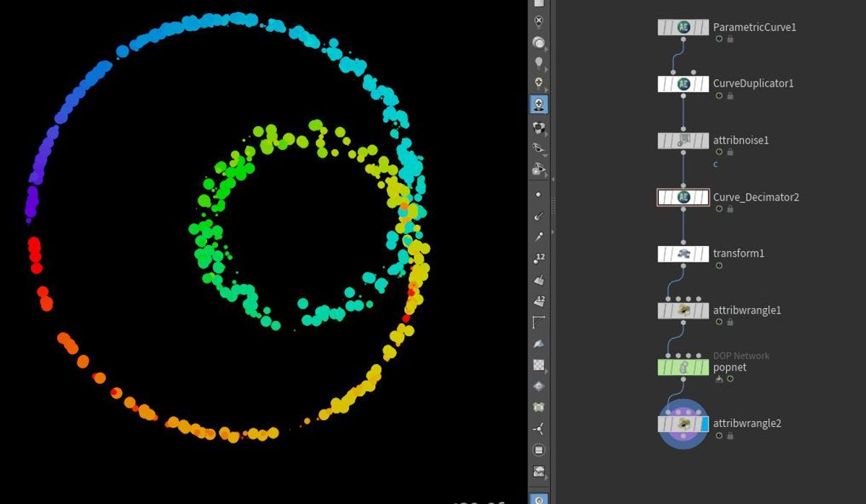Select the Curve_Decimator2 node icon
The width and height of the screenshot is (866, 504).
683,197
